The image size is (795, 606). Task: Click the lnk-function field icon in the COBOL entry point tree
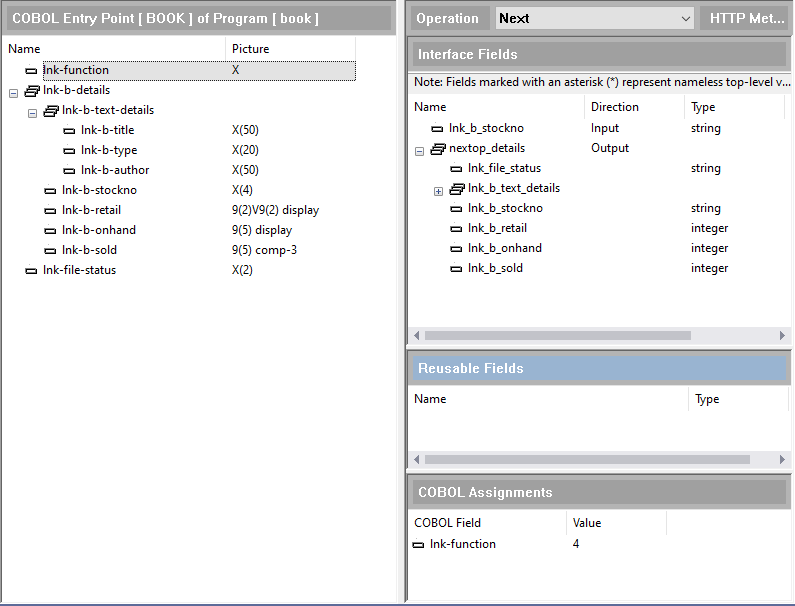(31, 71)
